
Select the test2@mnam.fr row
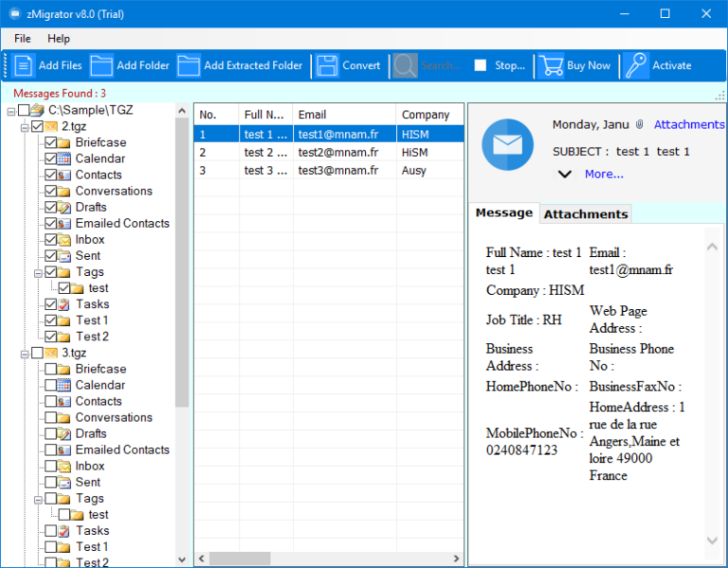coord(329,153)
